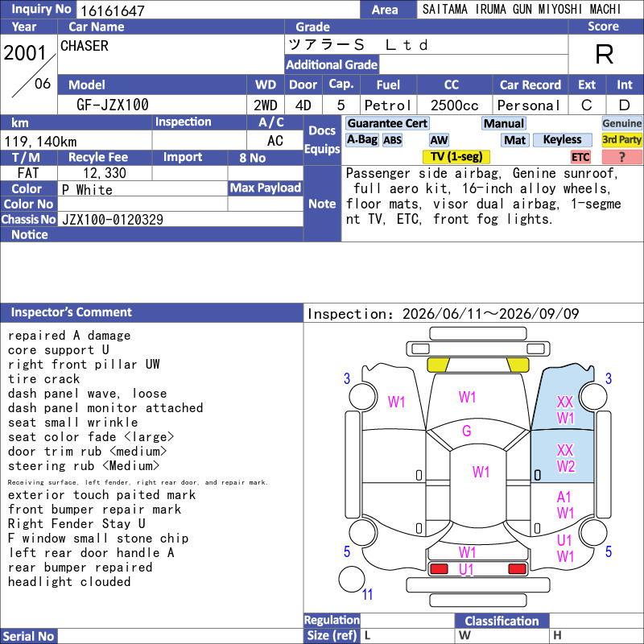Select the Mat equipment badge
Screen dimensions: 644x644
coord(514,140)
